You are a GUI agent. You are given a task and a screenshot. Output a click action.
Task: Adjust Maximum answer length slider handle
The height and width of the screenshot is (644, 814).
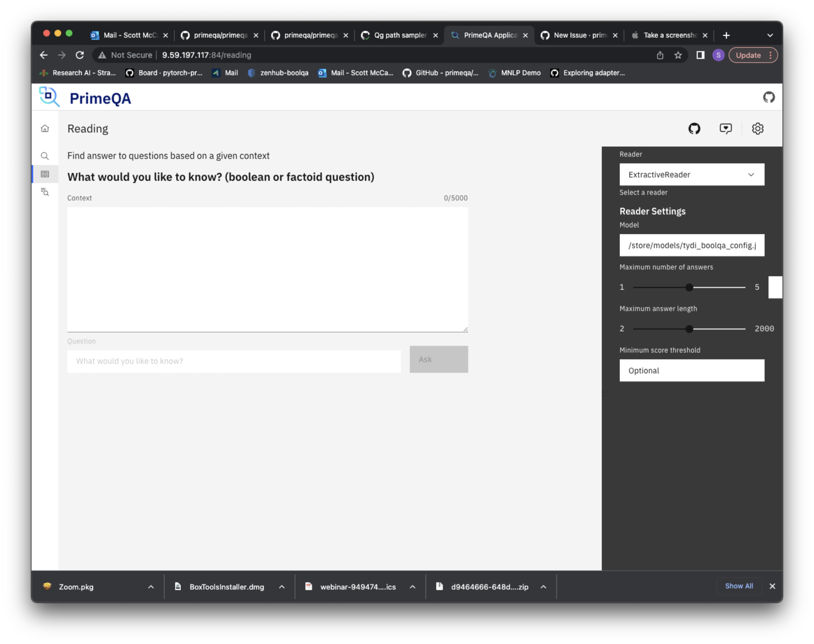tap(689, 329)
